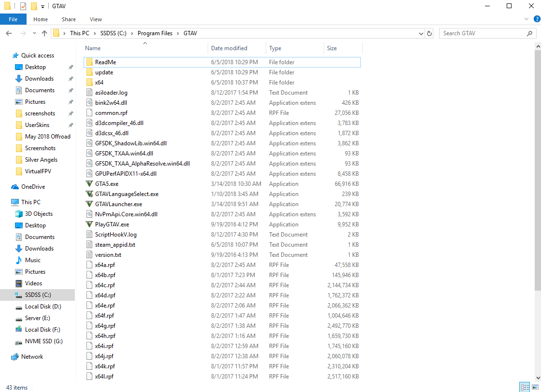Click the Quick access star icon
541x392 pixels.
(x=15, y=56)
